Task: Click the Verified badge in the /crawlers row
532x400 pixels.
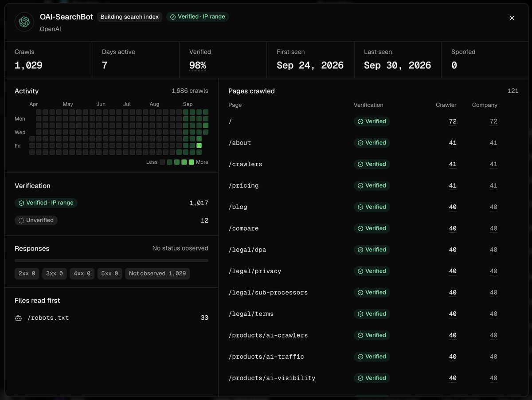Action: click(372, 164)
